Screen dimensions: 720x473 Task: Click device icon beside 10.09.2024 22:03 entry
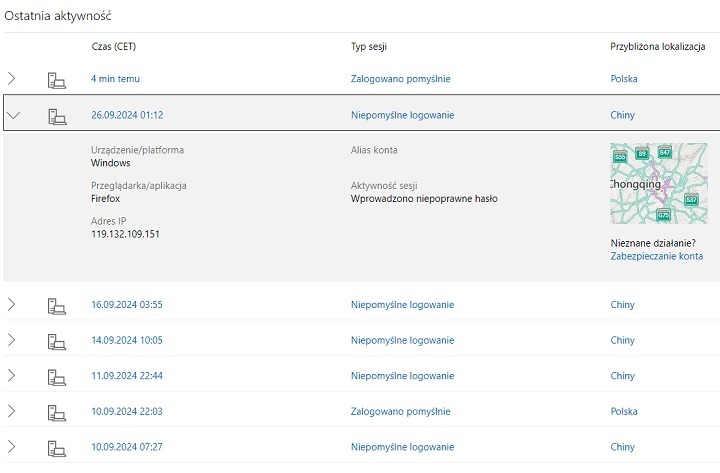(57, 411)
